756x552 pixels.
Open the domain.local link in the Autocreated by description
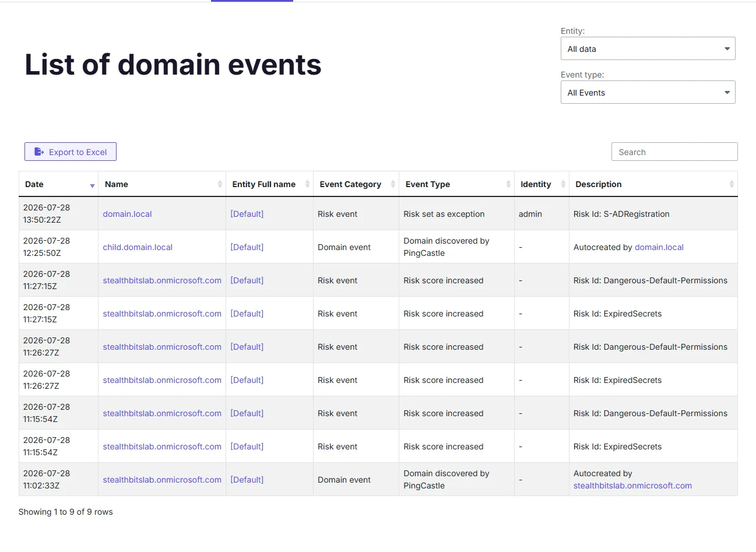pyautogui.click(x=659, y=247)
